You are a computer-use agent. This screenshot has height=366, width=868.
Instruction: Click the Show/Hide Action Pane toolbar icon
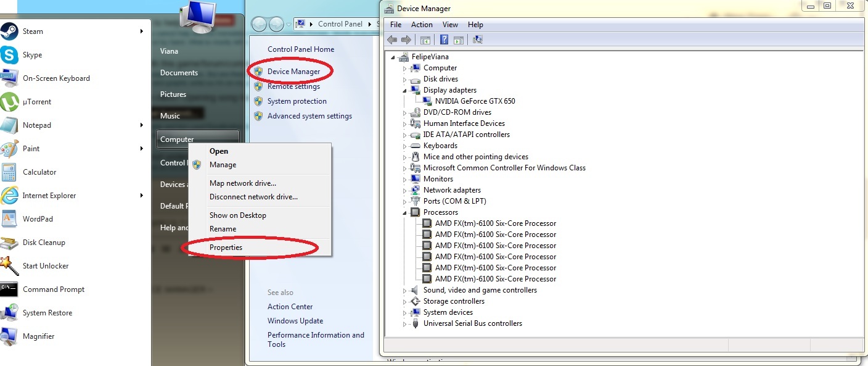pos(459,40)
